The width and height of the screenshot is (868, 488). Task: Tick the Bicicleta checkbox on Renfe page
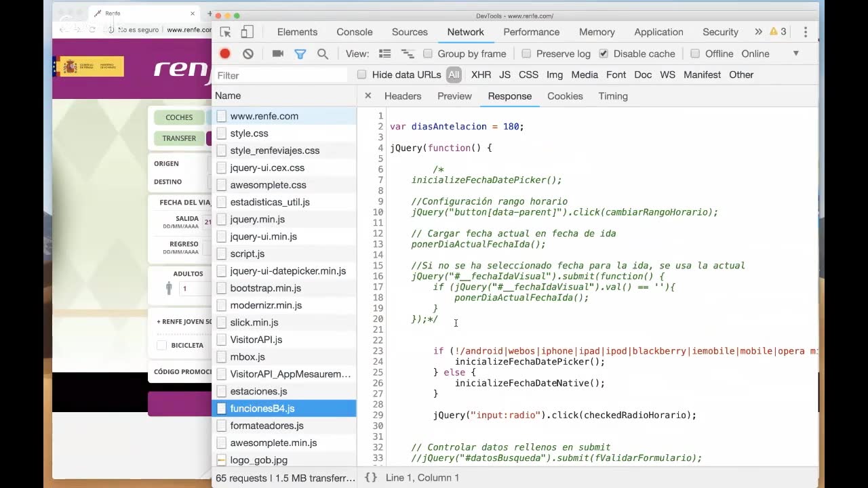click(x=161, y=346)
